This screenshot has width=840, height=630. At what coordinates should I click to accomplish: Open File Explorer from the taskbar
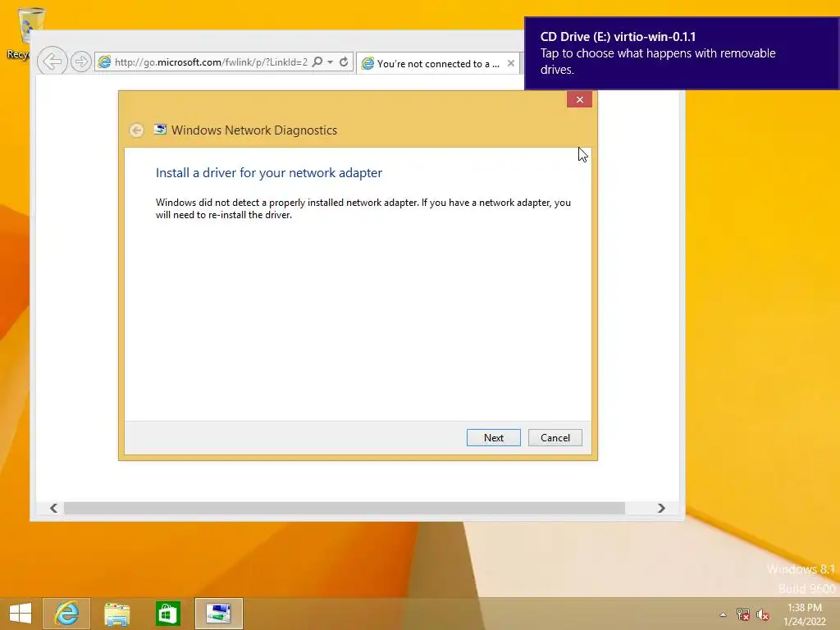116,614
